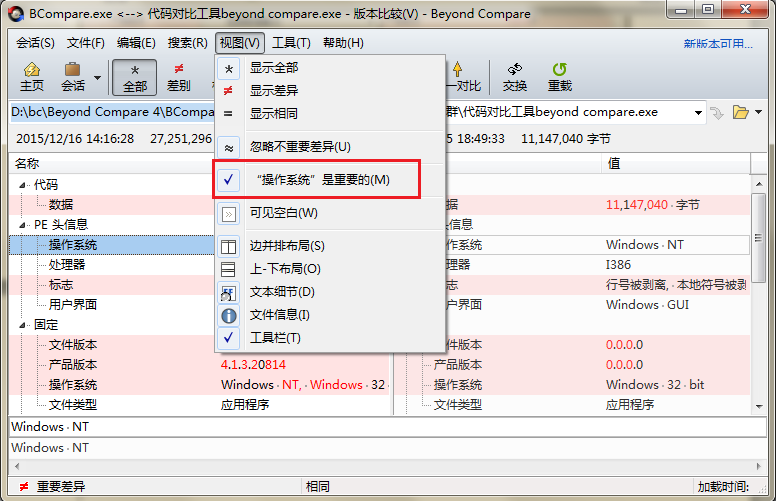The image size is (776, 501).
Task: Click the 新版本可用... link
Action: tap(718, 44)
